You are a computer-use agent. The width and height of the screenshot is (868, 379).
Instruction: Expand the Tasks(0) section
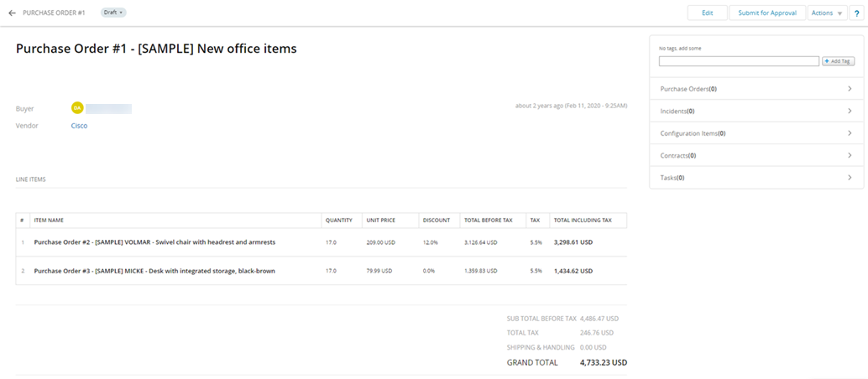point(756,178)
